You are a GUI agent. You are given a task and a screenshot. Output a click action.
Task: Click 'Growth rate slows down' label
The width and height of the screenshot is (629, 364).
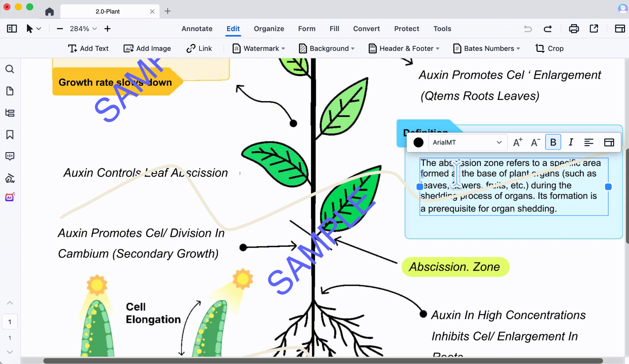[115, 82]
